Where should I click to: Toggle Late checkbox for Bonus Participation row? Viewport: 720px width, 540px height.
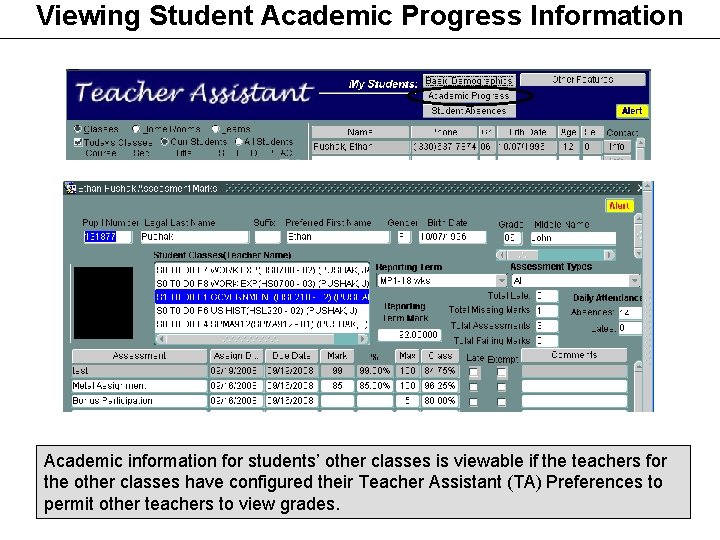pos(473,402)
